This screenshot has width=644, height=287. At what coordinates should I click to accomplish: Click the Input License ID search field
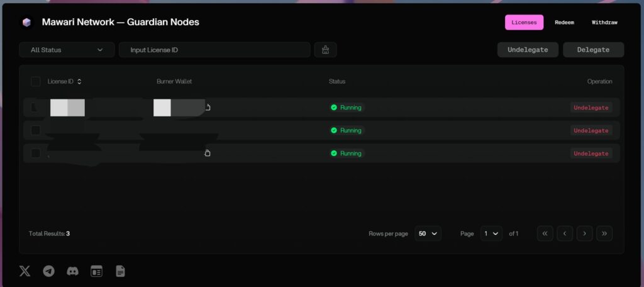click(x=214, y=50)
